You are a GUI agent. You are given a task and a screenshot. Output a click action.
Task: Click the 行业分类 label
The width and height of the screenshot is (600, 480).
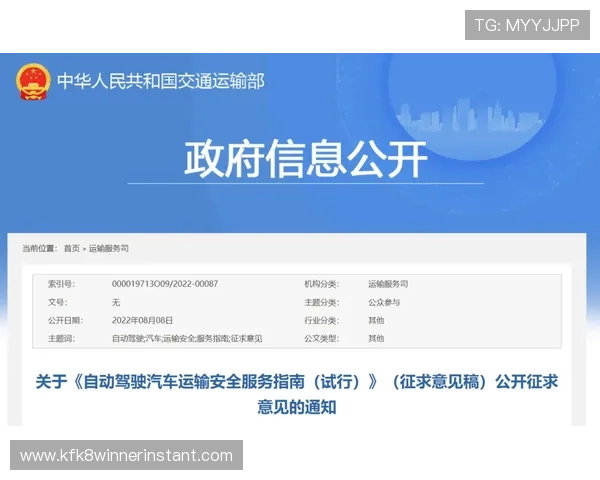pos(322,320)
